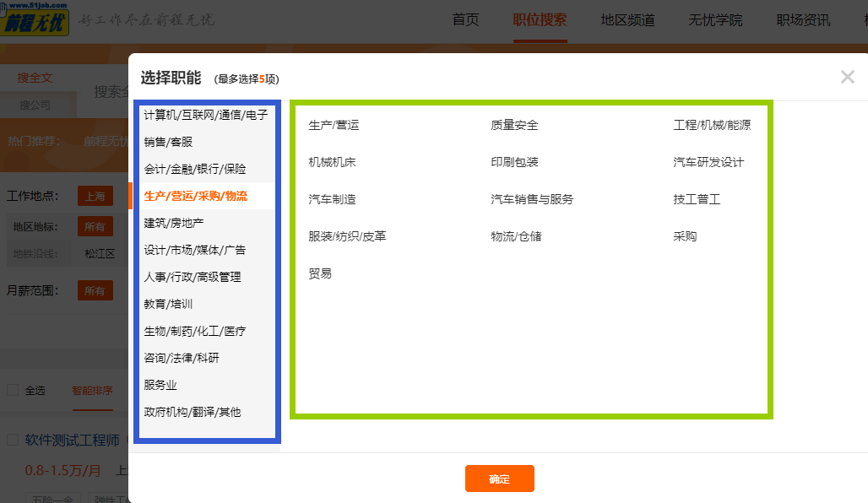Open the 软件测试工程师 job listing
The height and width of the screenshot is (503, 868).
(73, 440)
